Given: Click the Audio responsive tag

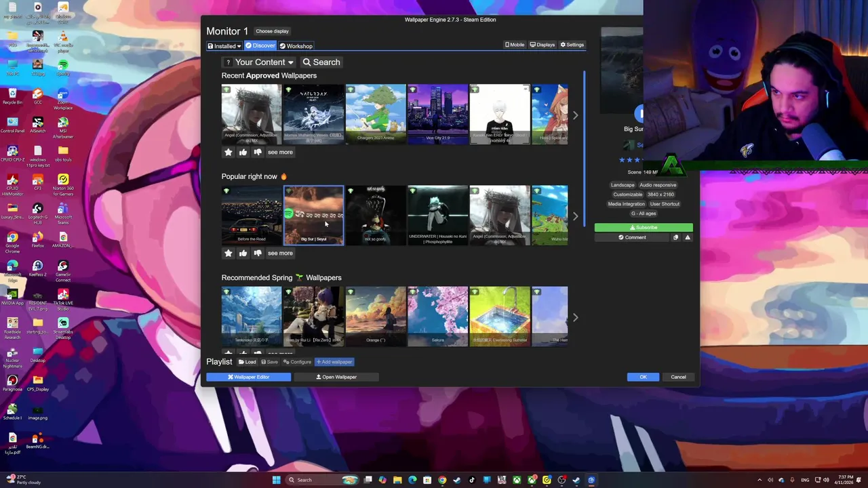Looking at the screenshot, I should tap(658, 185).
